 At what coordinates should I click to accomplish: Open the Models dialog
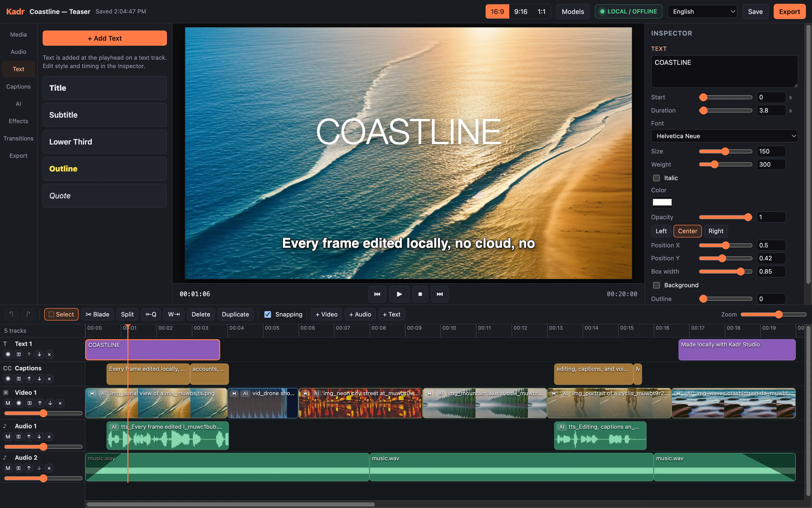573,11
